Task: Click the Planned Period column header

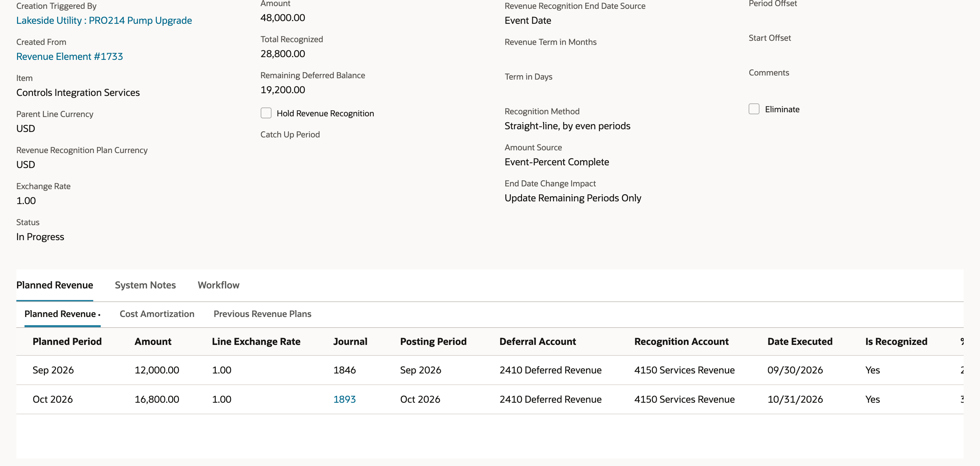Action: pos(67,342)
